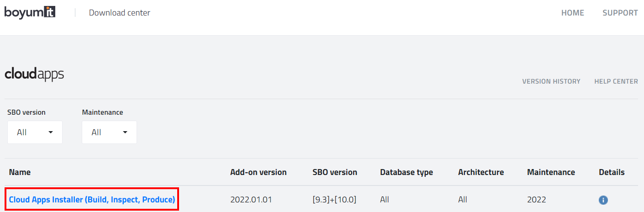This screenshot has height=212, width=644.
Task: Click the Maintenance column header in table
Action: tap(551, 172)
